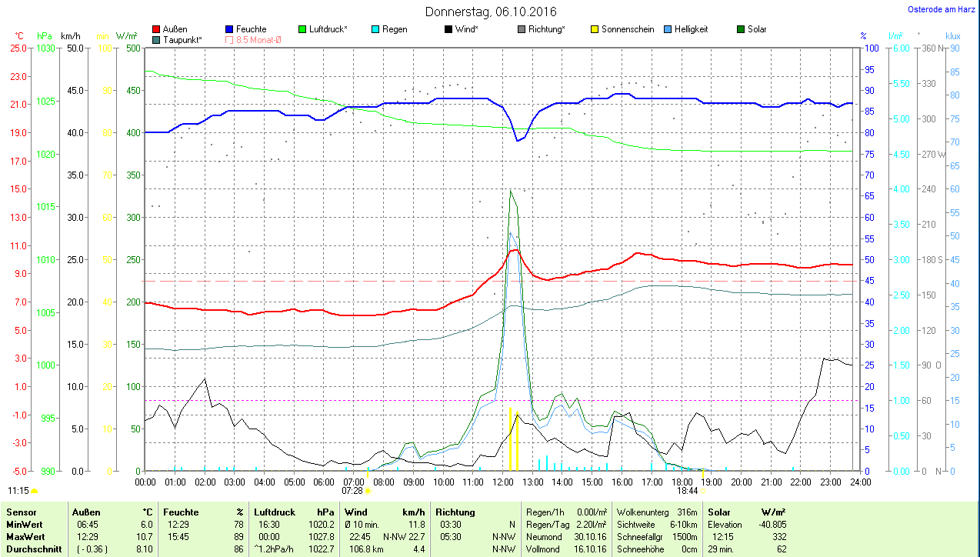Click the blue Feuchte legend square
Screen dimensions: 980x557
coord(229,29)
